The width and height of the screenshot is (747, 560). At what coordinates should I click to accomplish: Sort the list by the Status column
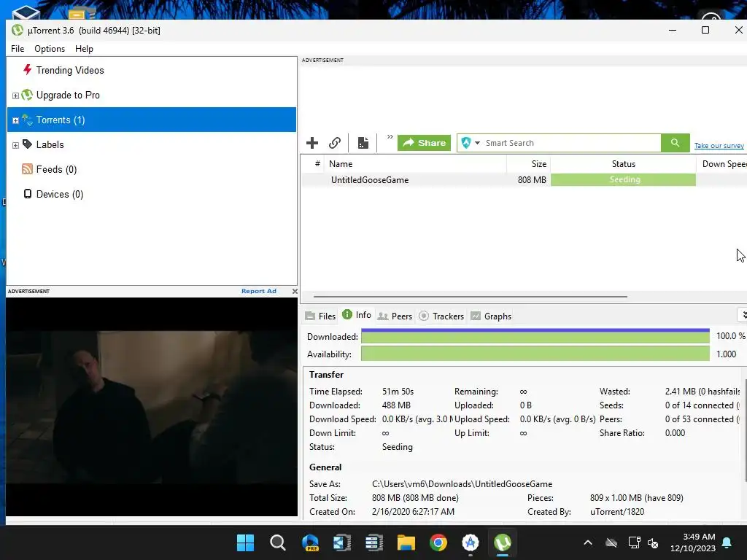[623, 164]
